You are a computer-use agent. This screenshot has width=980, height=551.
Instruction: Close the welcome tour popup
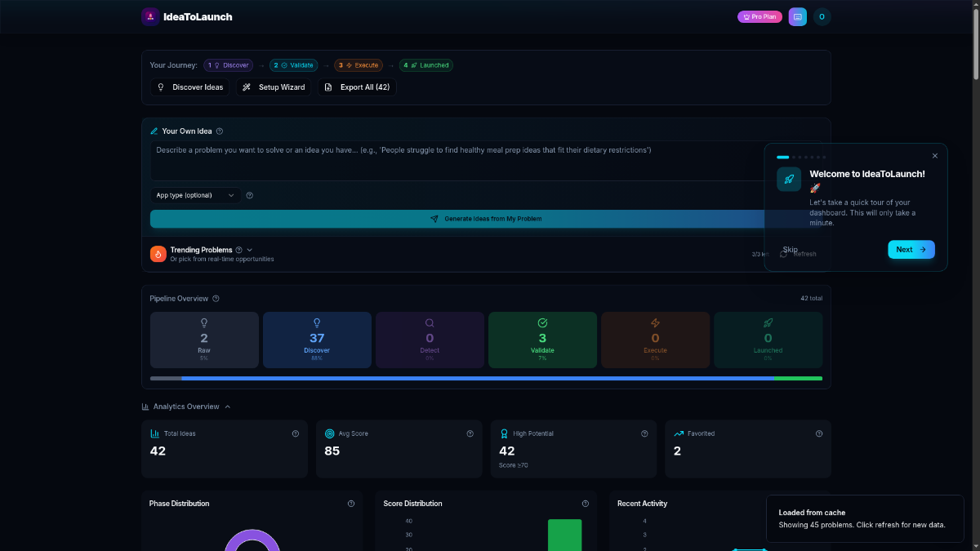point(935,156)
